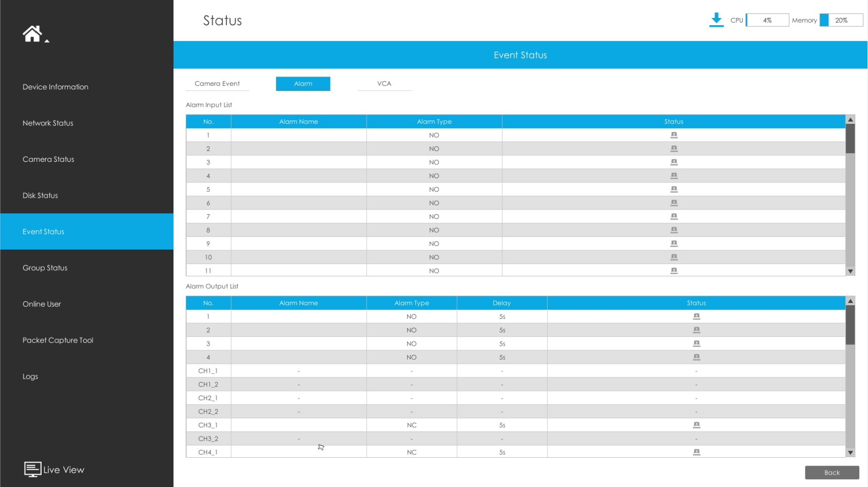Viewport: 868px width, 487px height.
Task: Click status icon for alarm output 4
Action: click(x=697, y=357)
